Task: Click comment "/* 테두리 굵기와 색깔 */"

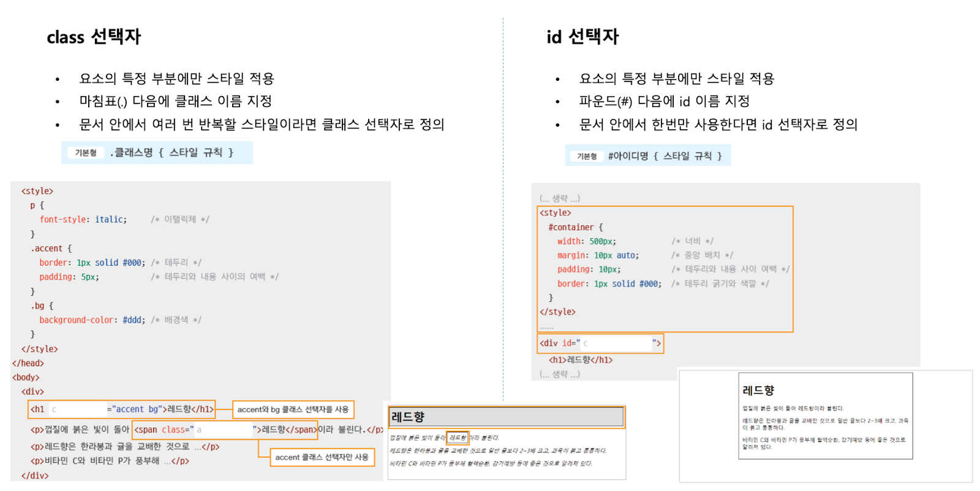Action: (x=720, y=283)
